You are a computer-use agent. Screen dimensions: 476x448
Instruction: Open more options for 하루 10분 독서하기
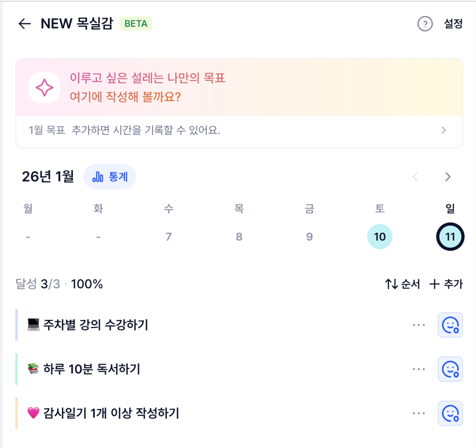pos(419,369)
